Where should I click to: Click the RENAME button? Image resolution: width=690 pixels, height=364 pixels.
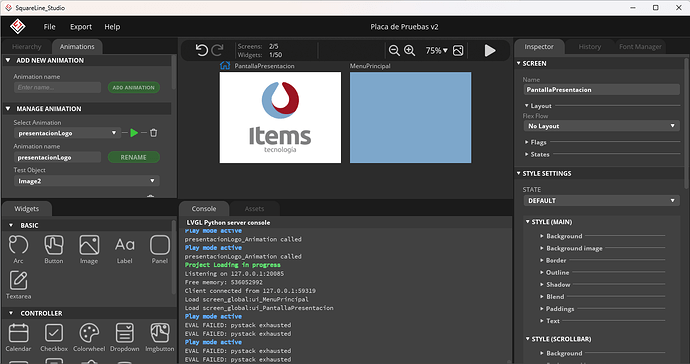pos(134,157)
